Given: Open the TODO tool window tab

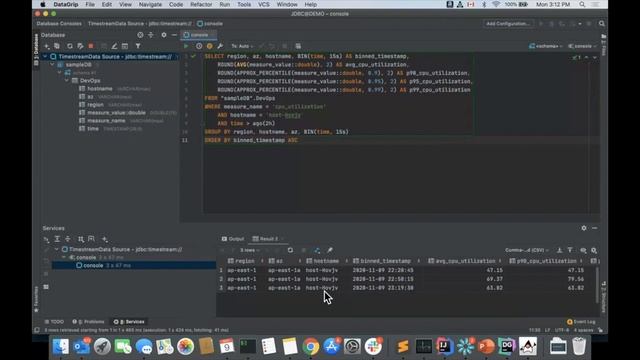Looking at the screenshot, I should (54, 322).
